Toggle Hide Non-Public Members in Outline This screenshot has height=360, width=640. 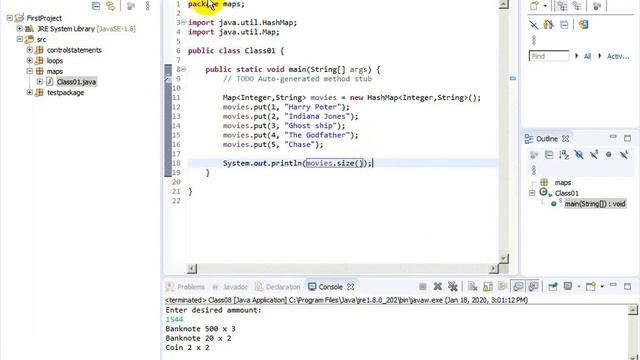[x=609, y=155]
